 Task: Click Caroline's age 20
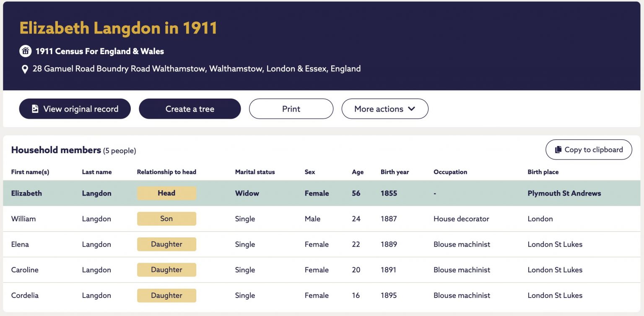356,270
